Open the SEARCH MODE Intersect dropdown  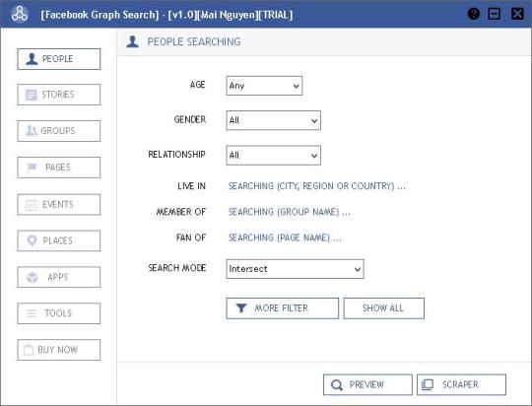click(296, 269)
